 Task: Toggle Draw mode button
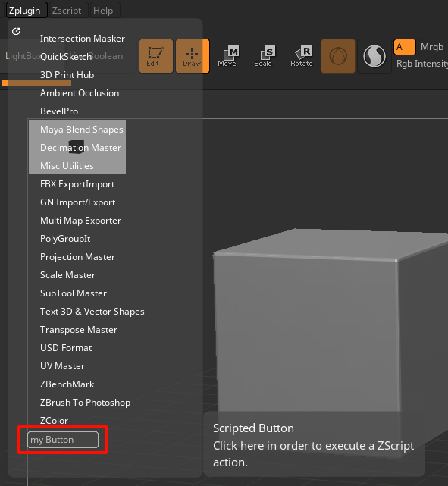point(192,56)
